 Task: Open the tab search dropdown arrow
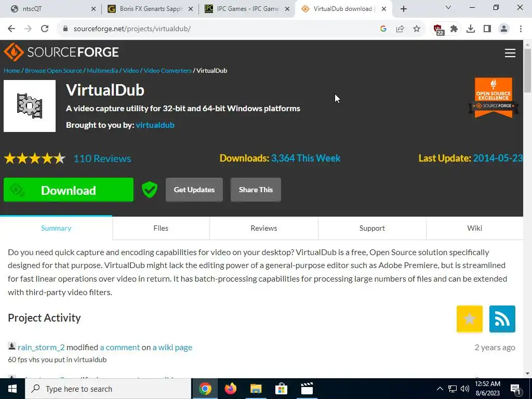pyautogui.click(x=448, y=7)
